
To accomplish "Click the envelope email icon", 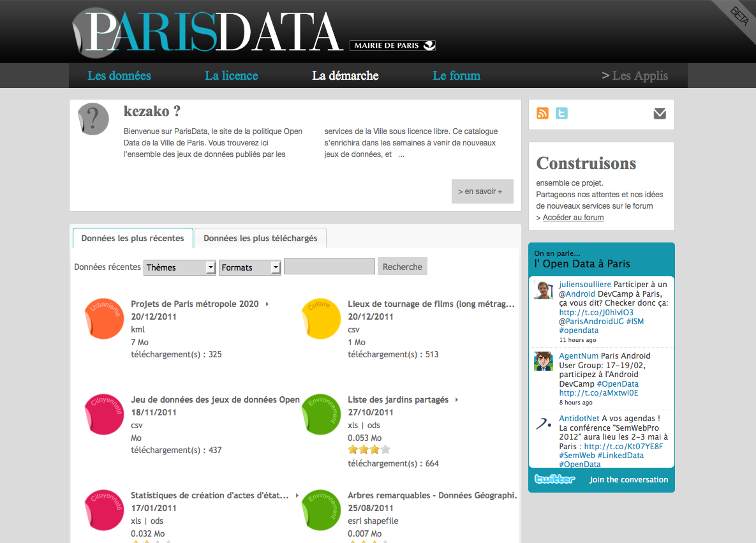I will point(660,114).
